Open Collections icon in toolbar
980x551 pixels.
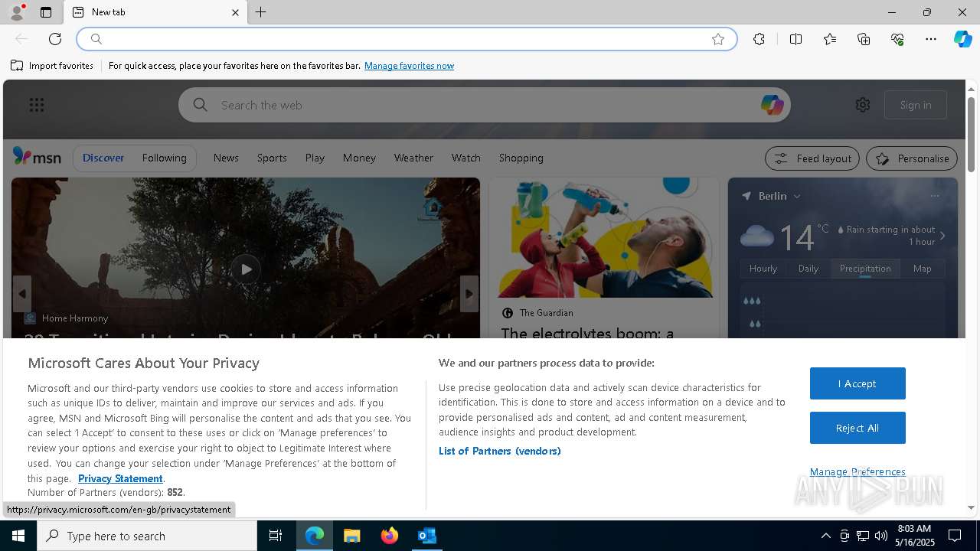(x=864, y=39)
